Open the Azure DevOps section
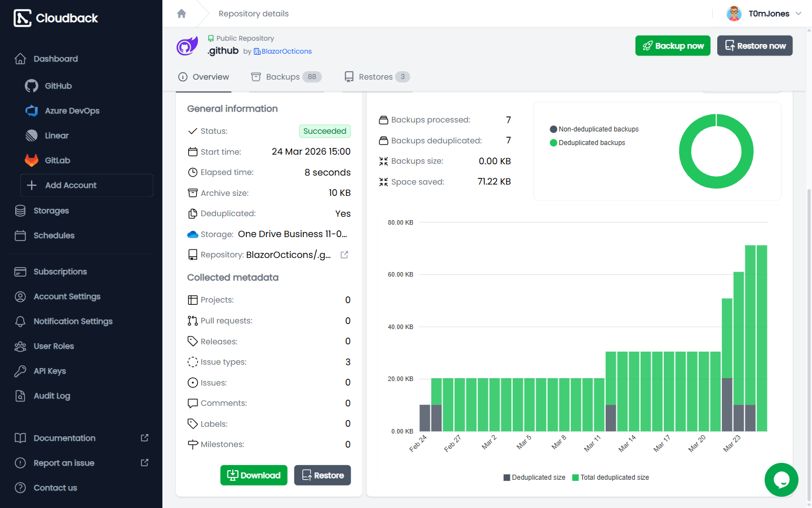The height and width of the screenshot is (508, 812). (72, 111)
